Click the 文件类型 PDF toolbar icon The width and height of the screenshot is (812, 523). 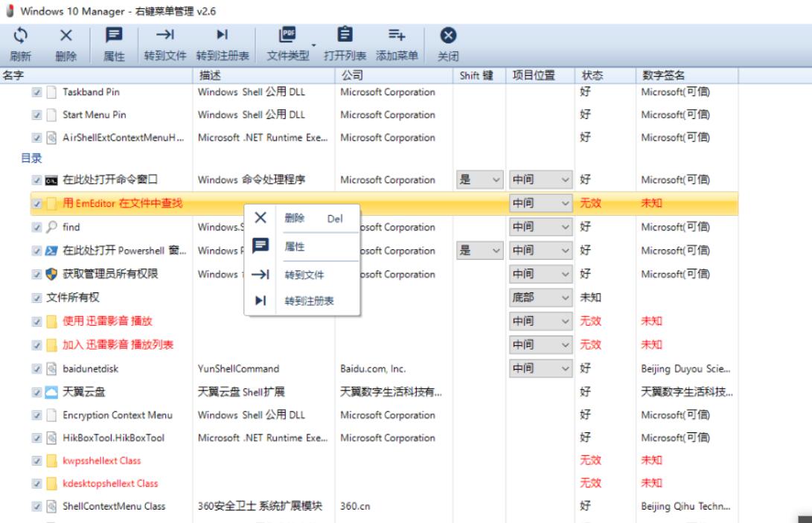coord(287,35)
